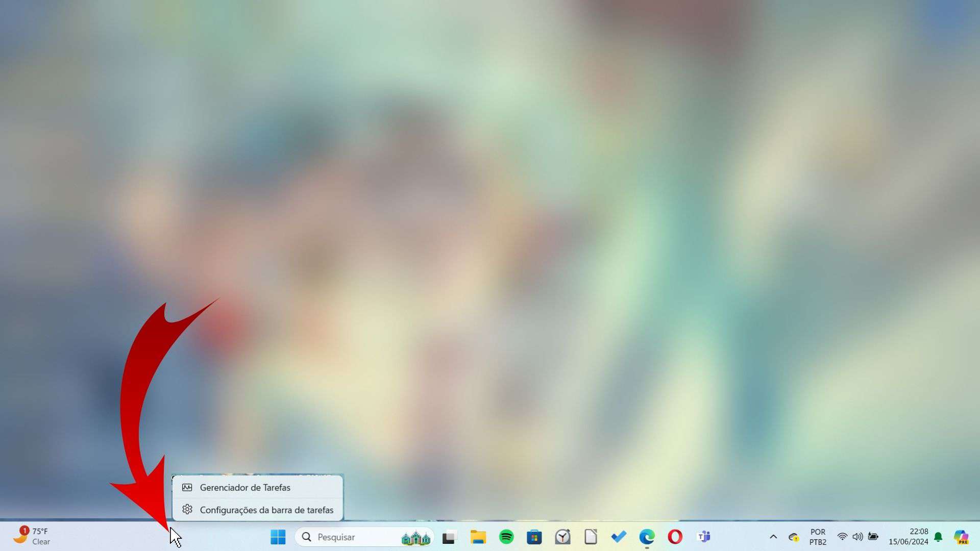This screenshot has height=551, width=980.
Task: Open Microsoft Edge browser
Action: click(646, 537)
